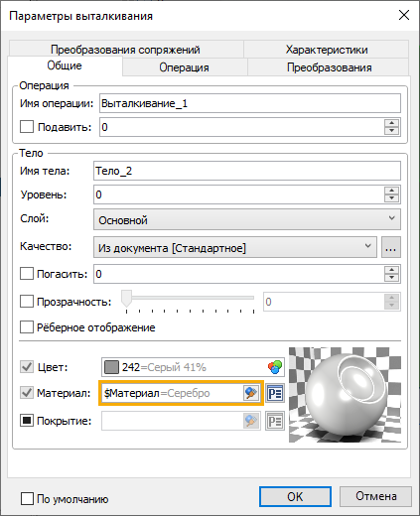The width and height of the screenshot is (420, 516).
Task: Decrease the Подавить value with down arrow
Action: pyautogui.click(x=392, y=131)
